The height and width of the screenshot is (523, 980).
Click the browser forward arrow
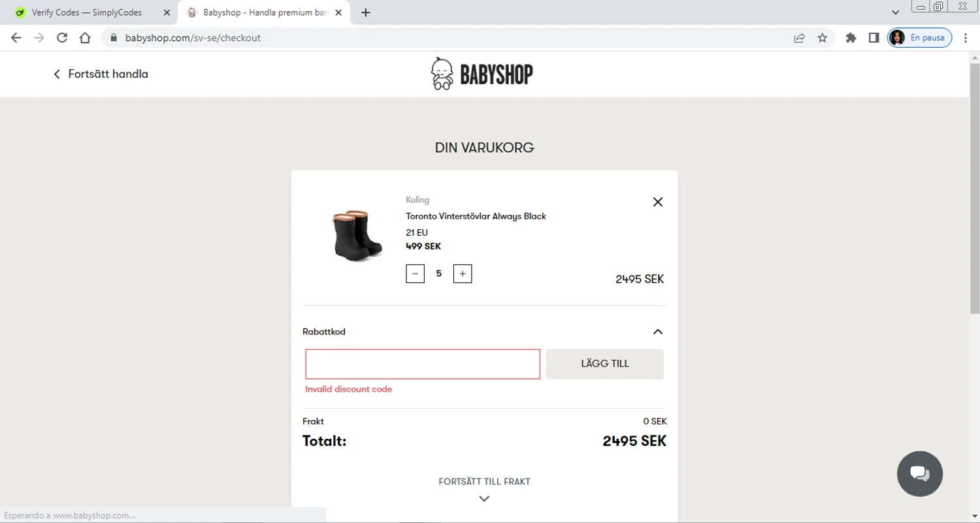point(39,38)
